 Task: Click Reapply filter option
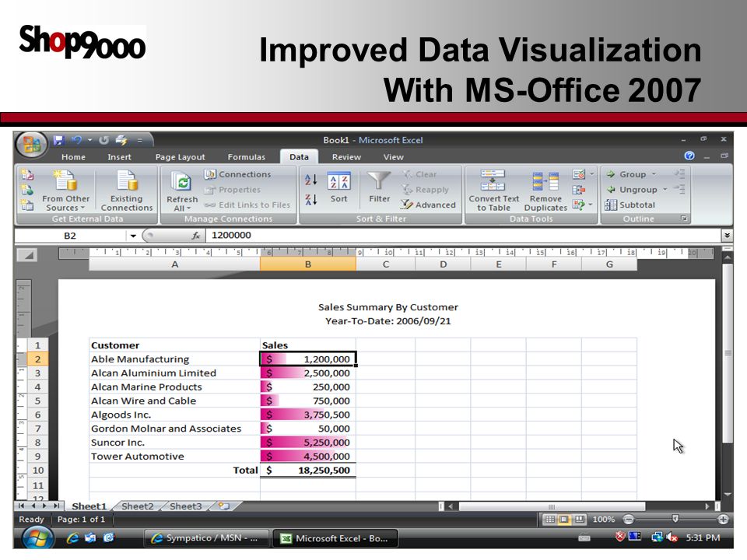(426, 190)
